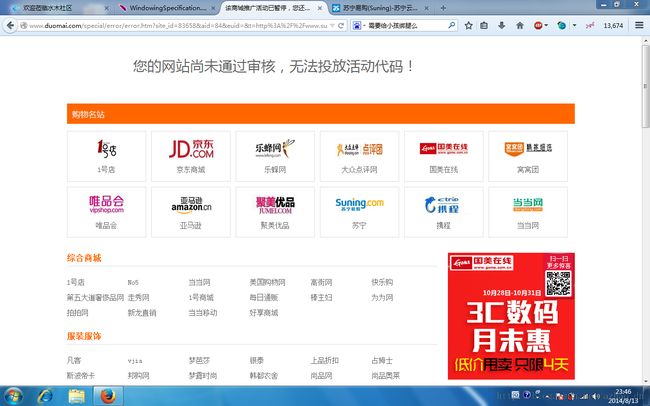
Task: Go to the home page icon
Action: tap(520, 26)
